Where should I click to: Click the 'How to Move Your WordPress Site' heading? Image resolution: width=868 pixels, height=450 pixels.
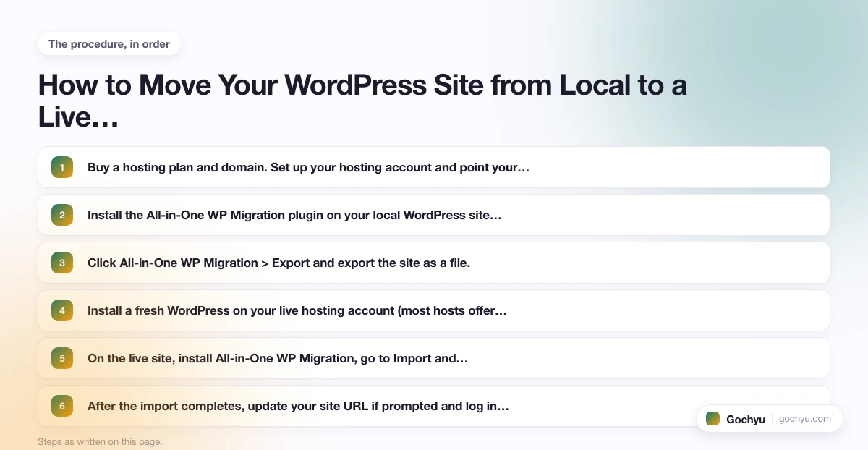click(362, 101)
